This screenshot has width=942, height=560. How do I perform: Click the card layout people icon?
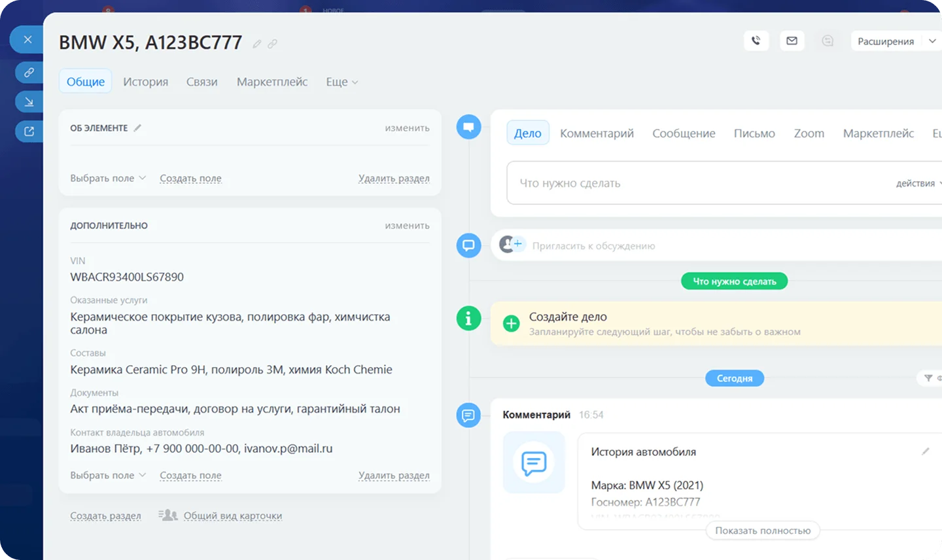click(168, 516)
